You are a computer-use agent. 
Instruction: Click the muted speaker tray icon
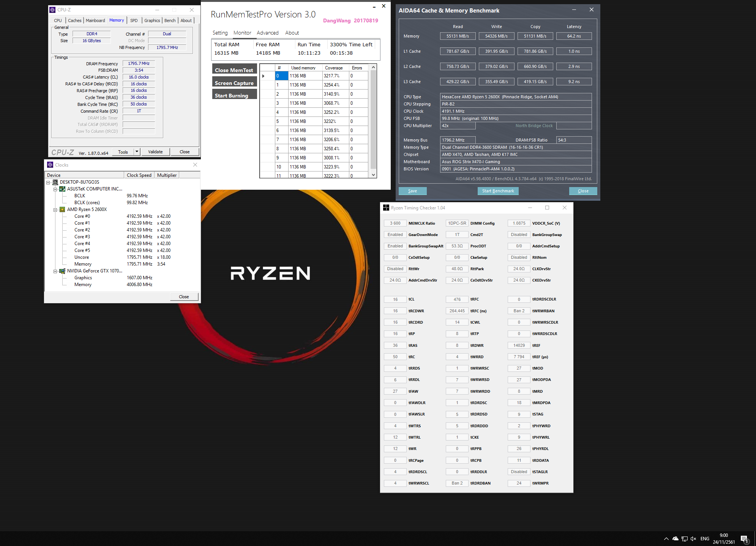click(693, 538)
